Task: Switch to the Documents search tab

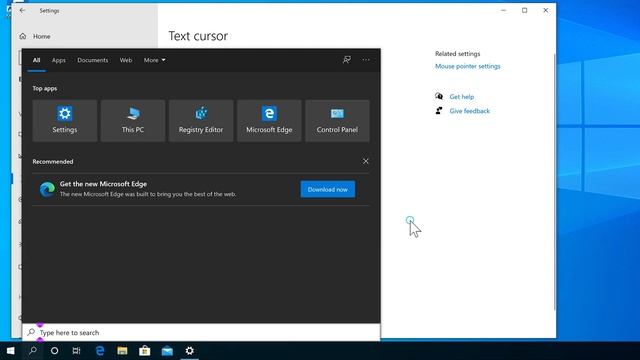Action: [x=93, y=60]
